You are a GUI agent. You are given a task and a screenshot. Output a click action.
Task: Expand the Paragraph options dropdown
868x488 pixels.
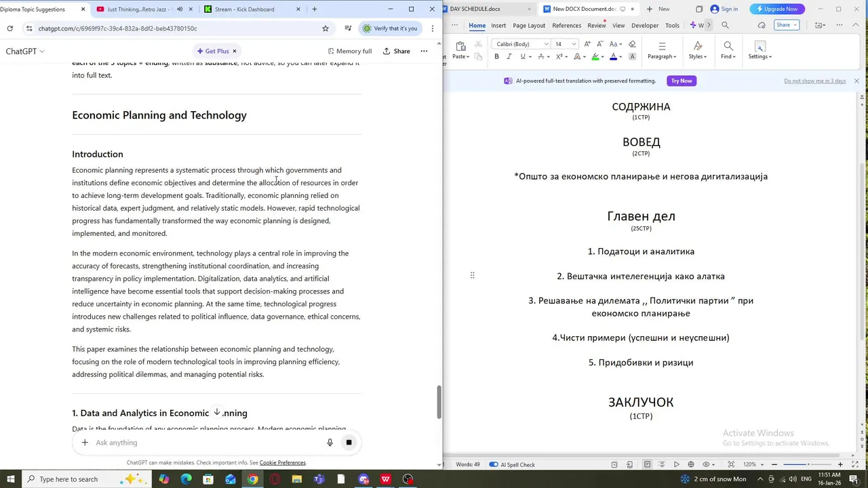tap(662, 56)
